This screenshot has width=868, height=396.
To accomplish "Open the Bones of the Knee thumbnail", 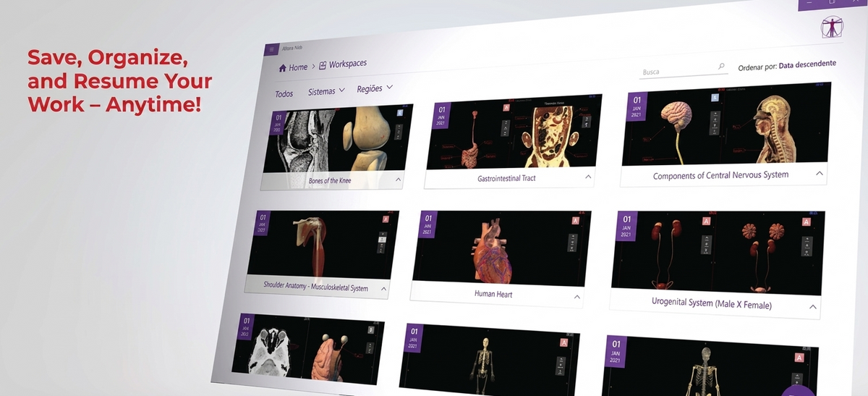I will coord(339,140).
